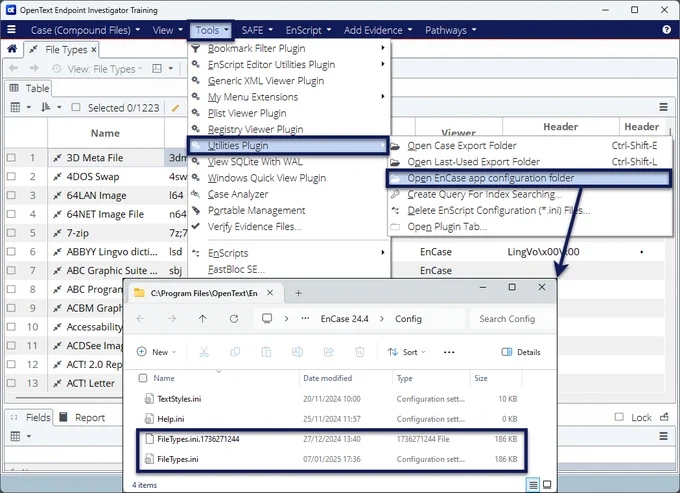Image resolution: width=680 pixels, height=493 pixels.
Task: Open the Add Evidence dropdown
Action: pos(378,30)
